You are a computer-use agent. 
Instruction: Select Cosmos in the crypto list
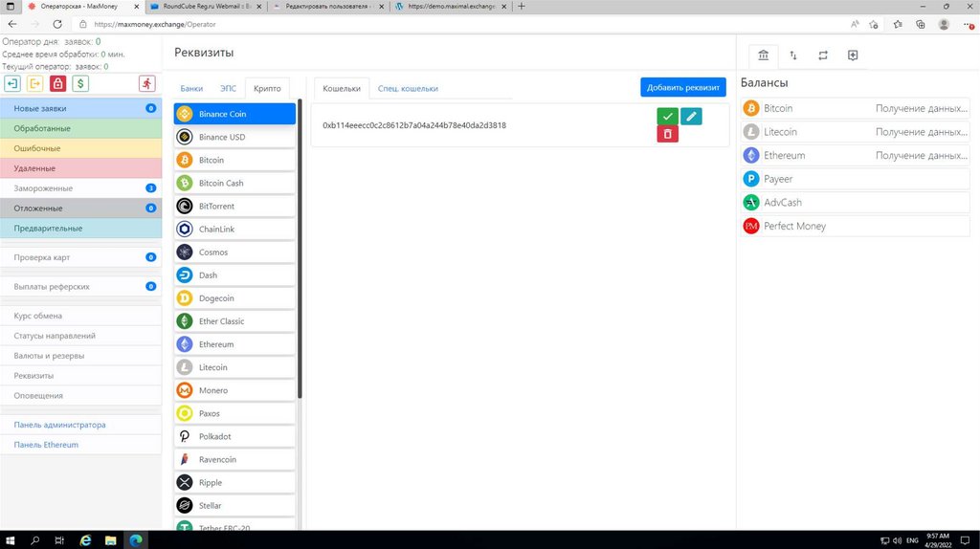(234, 253)
